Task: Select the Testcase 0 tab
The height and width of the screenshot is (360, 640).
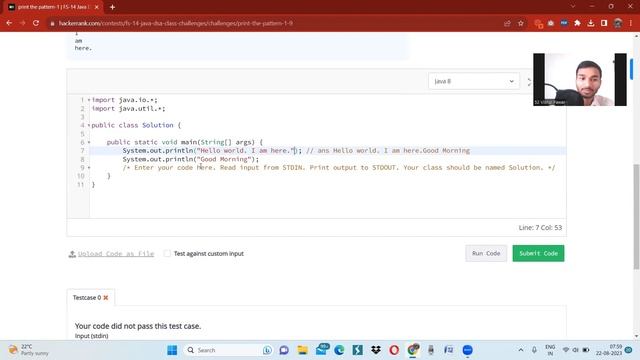Action: (x=91, y=298)
